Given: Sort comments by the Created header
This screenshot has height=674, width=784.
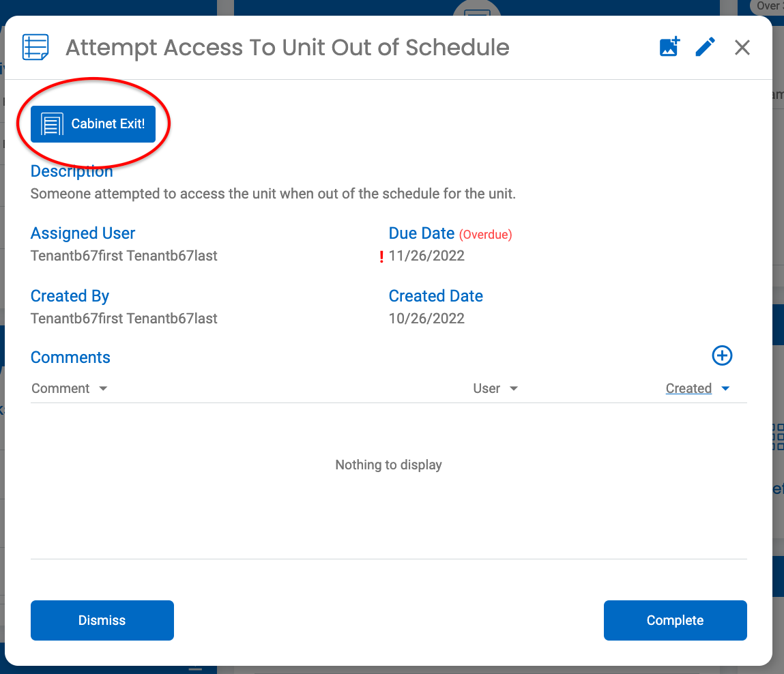Looking at the screenshot, I should (x=688, y=388).
